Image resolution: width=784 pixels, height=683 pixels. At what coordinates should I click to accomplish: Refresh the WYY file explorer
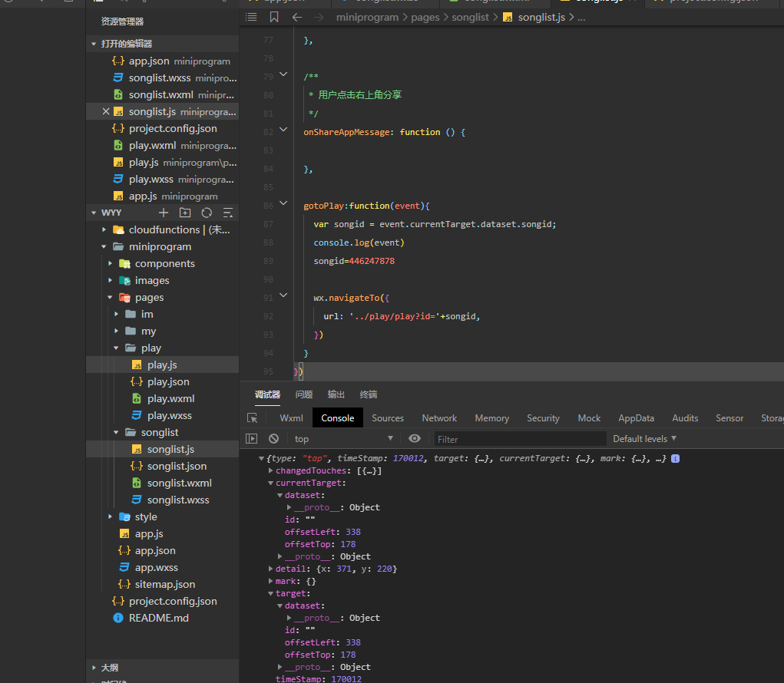pos(207,213)
